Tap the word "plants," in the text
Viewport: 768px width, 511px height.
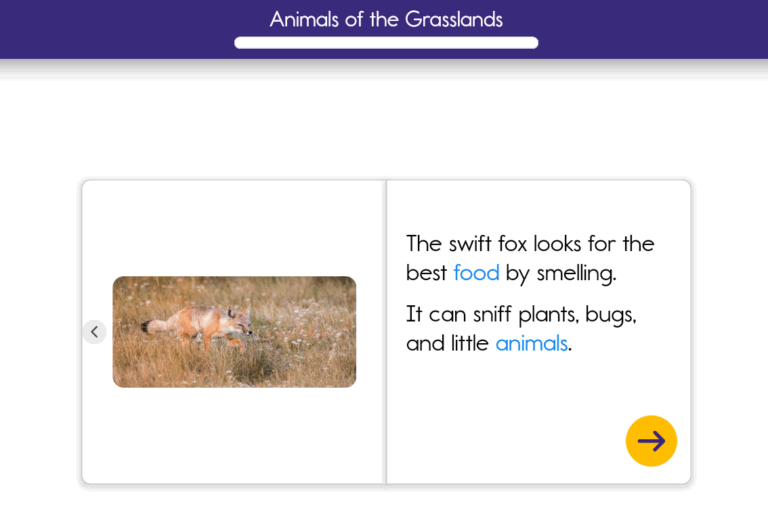tap(549, 315)
